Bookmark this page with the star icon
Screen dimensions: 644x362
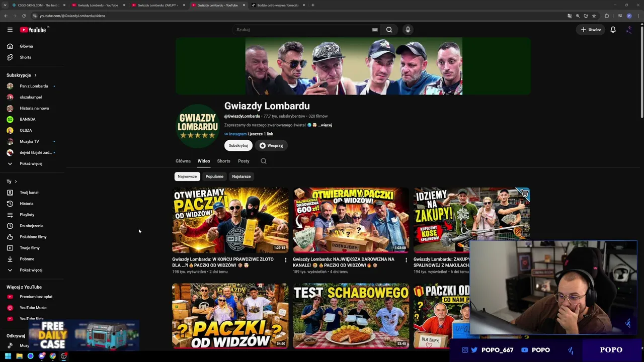[x=594, y=16]
